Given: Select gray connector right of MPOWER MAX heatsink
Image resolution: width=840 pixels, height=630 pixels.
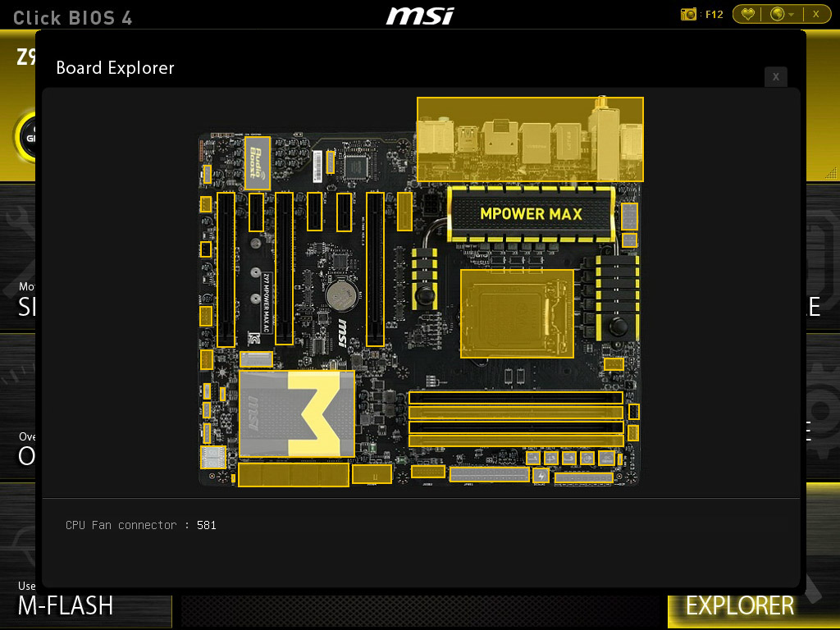Looking at the screenshot, I should 629,216.
